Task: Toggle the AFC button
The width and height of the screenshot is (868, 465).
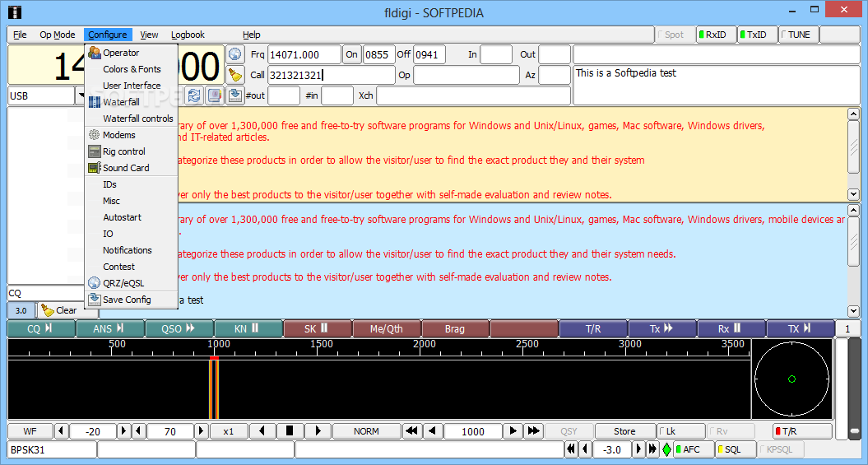Action: point(694,449)
